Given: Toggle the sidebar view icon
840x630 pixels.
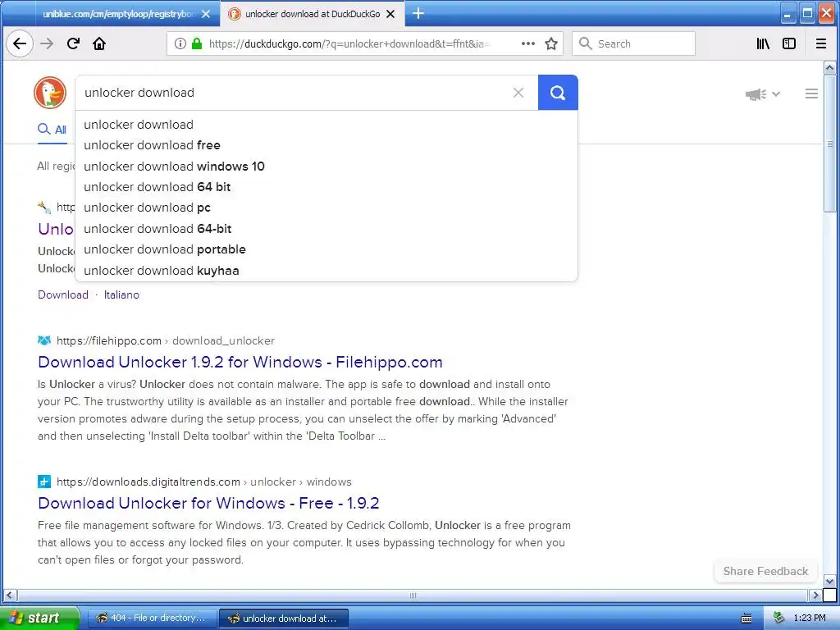Looking at the screenshot, I should point(789,43).
